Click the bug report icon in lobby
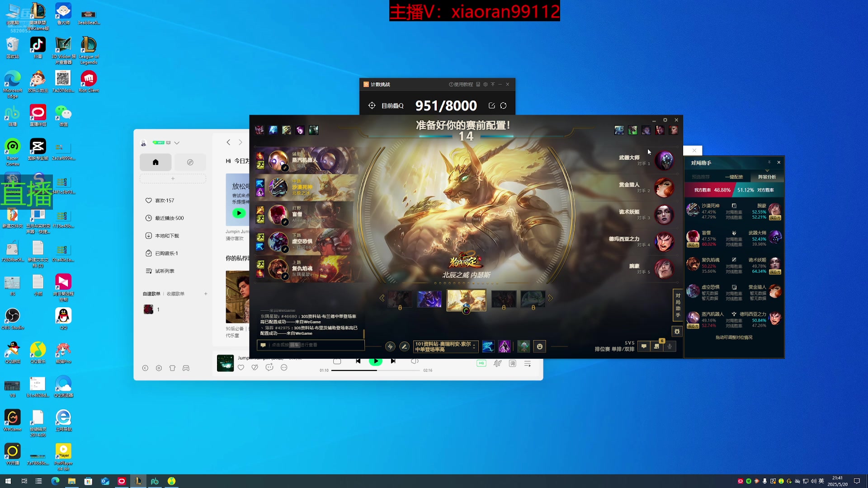868x488 pixels. coord(677,332)
